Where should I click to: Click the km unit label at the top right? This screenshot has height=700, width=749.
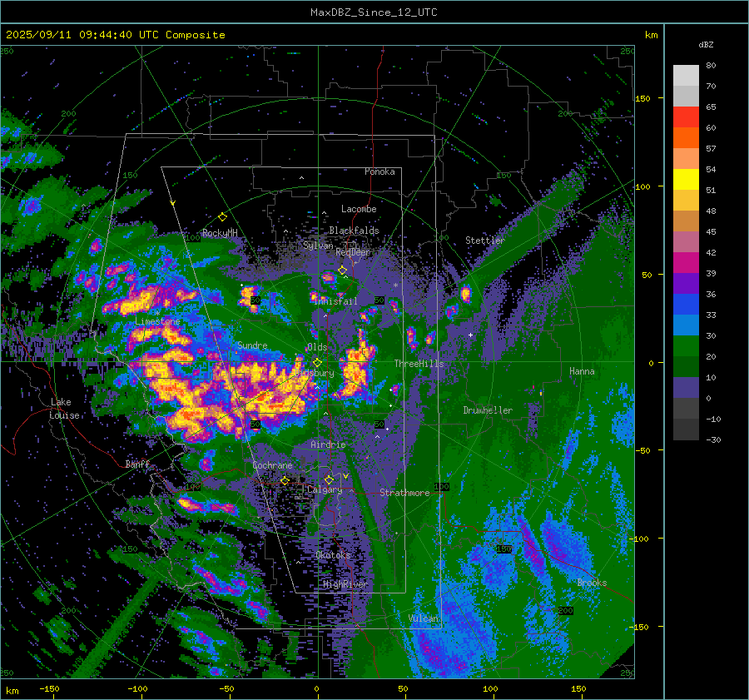651,35
